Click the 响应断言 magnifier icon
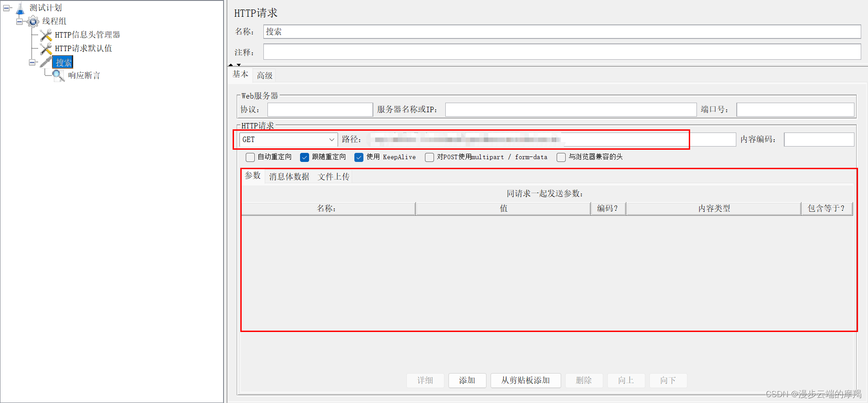 (x=58, y=76)
